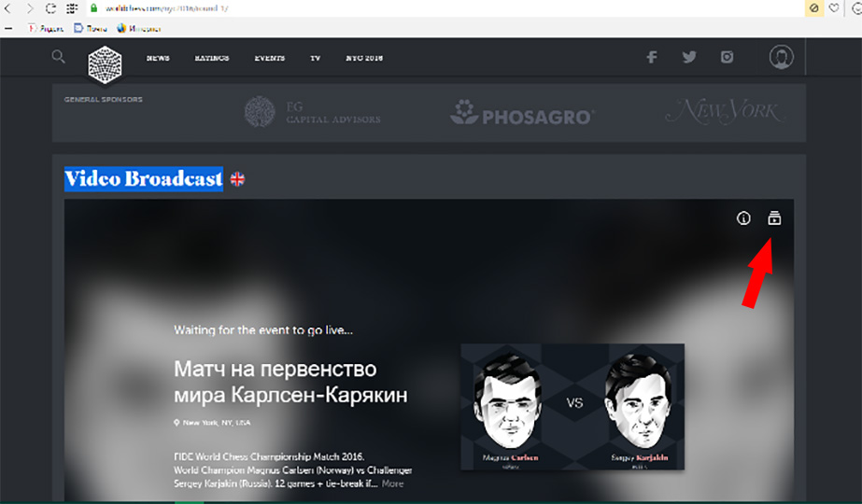Click the Carlsen vs Karjakin thumbnail

coord(572,407)
